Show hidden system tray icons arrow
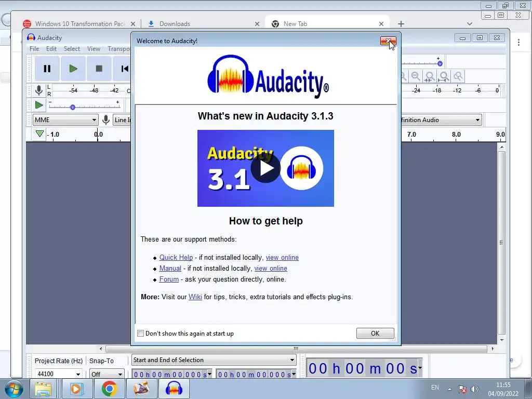 coord(449,389)
